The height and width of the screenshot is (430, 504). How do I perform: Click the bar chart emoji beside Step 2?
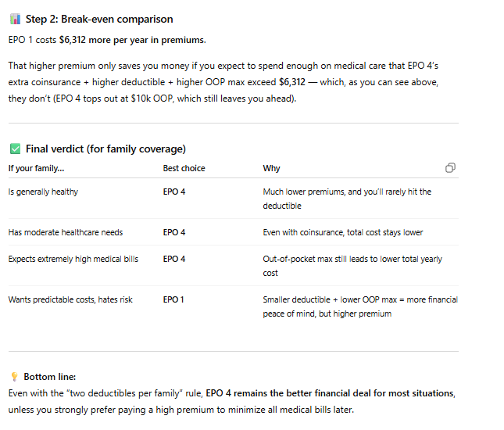[14, 19]
